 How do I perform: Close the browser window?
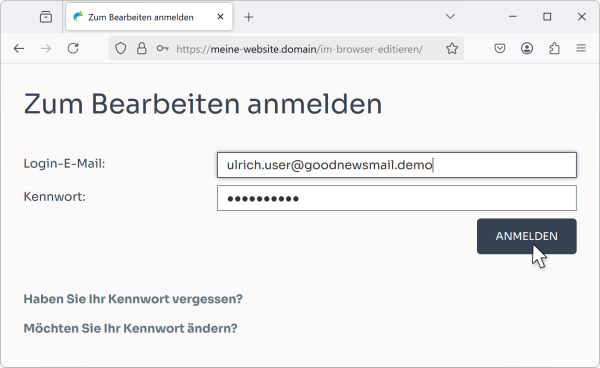pos(582,16)
